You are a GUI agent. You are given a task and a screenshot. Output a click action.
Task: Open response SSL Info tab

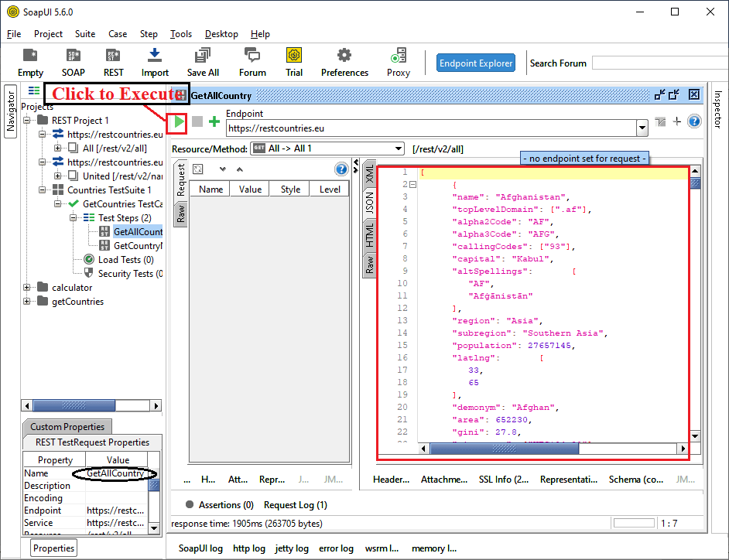pos(504,479)
